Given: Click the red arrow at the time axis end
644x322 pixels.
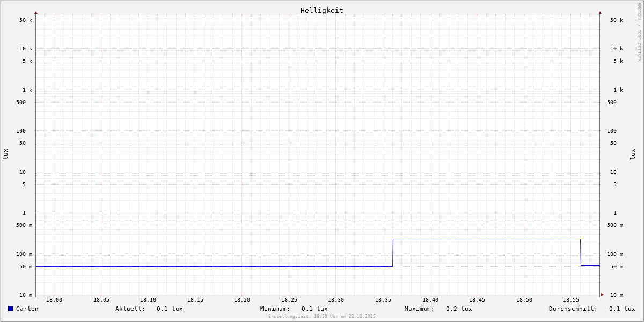Looking at the screenshot, I should [x=602, y=295].
